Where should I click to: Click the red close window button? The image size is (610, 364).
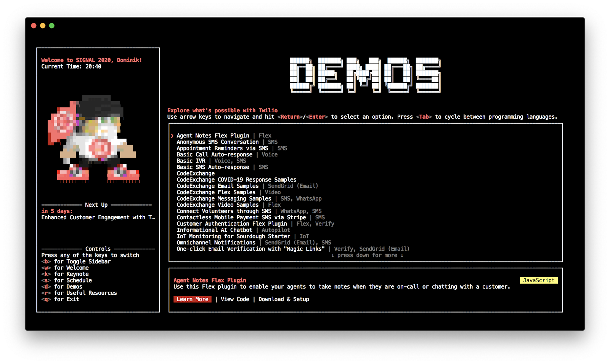point(34,26)
